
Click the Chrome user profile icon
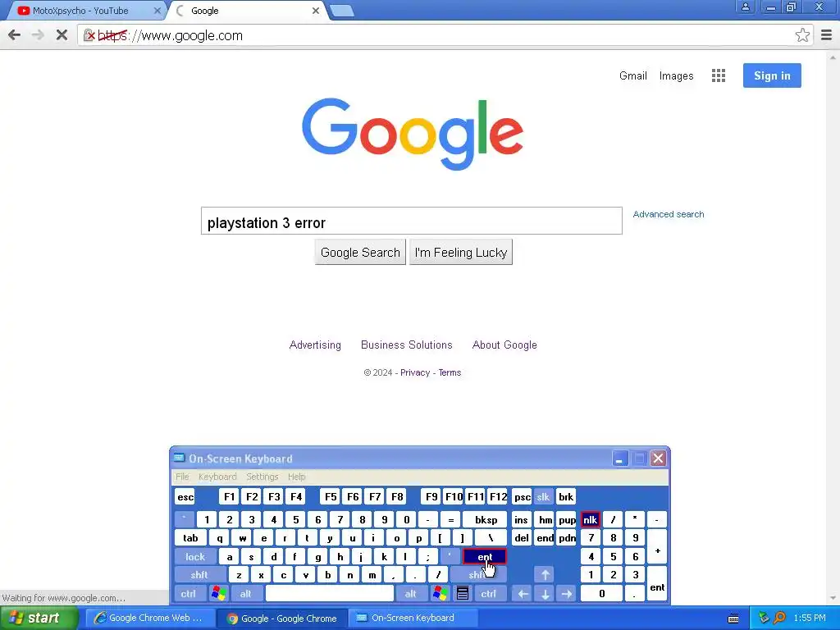click(x=745, y=7)
